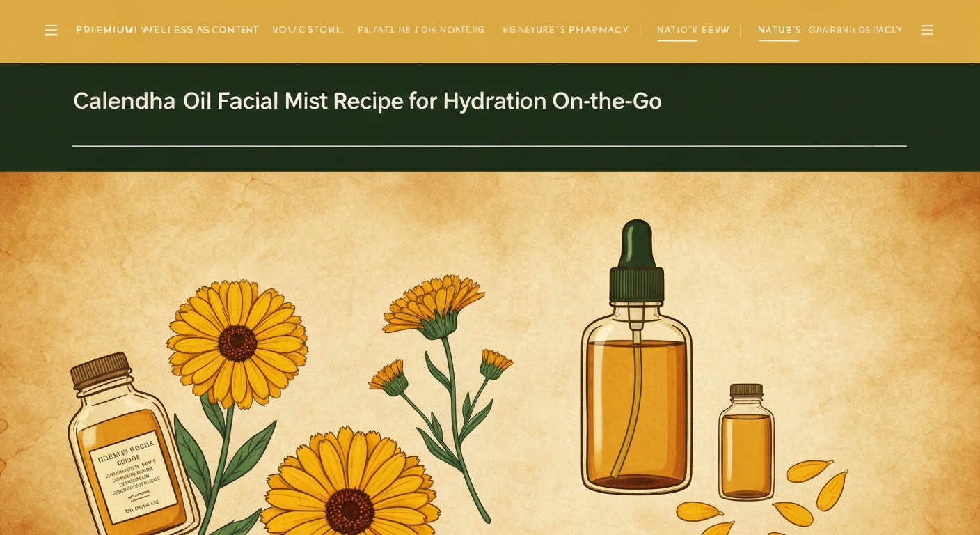Click the horizontal divider below the heading
This screenshot has height=535, width=980.
click(489, 146)
